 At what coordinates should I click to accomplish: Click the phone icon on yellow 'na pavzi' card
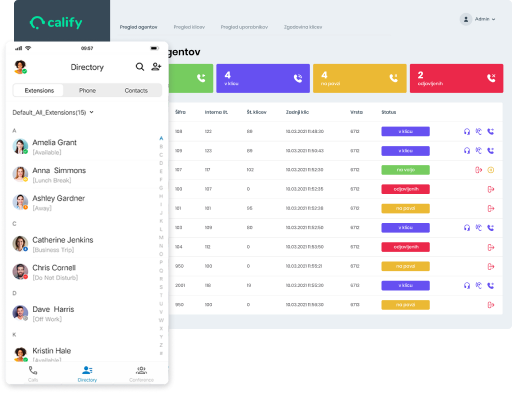394,78
